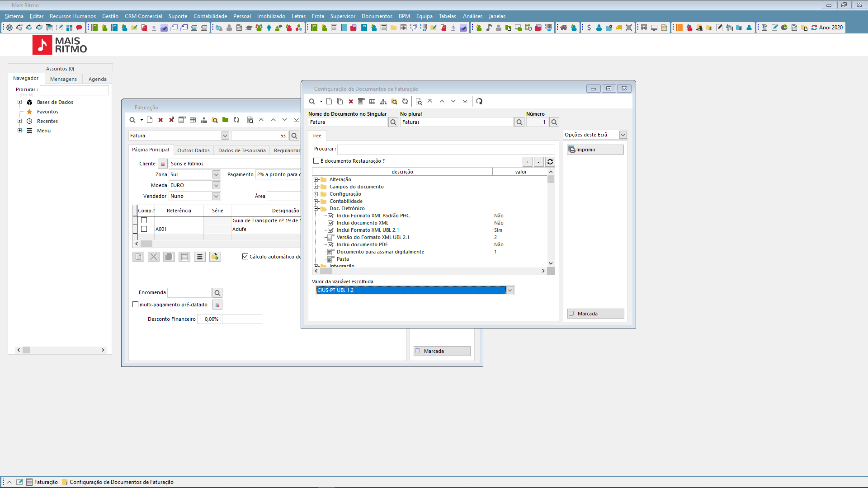Open client record icon beside Cliente
Screen dimensions: 868x488
coord(163,164)
